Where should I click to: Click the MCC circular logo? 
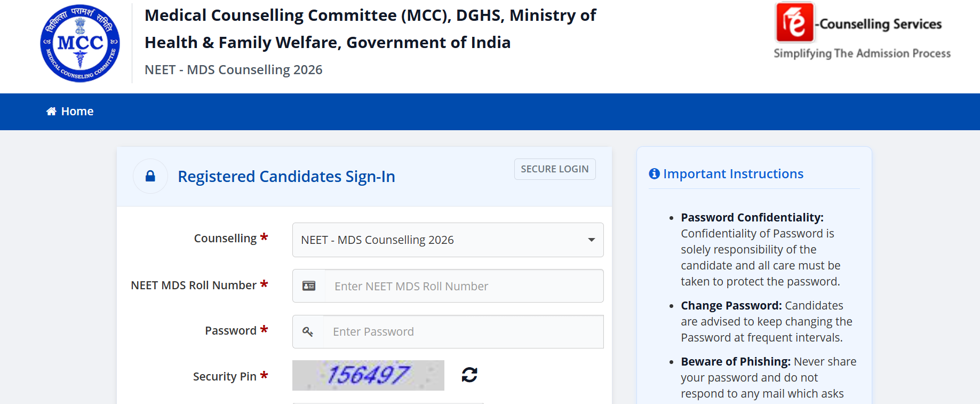tap(80, 43)
